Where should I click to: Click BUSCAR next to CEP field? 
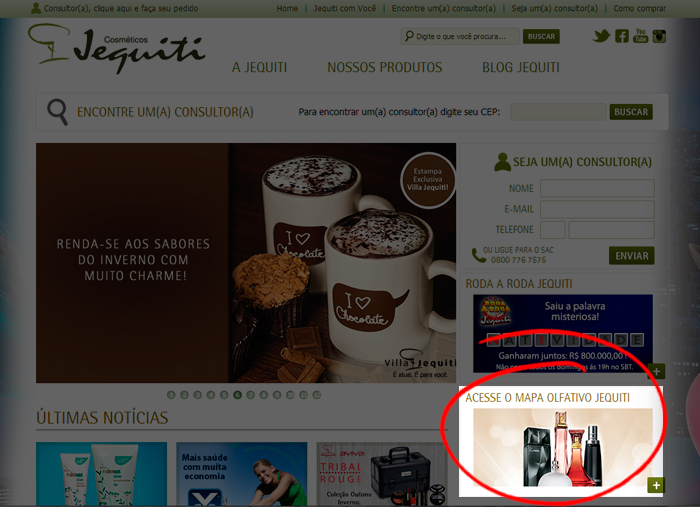click(x=631, y=112)
